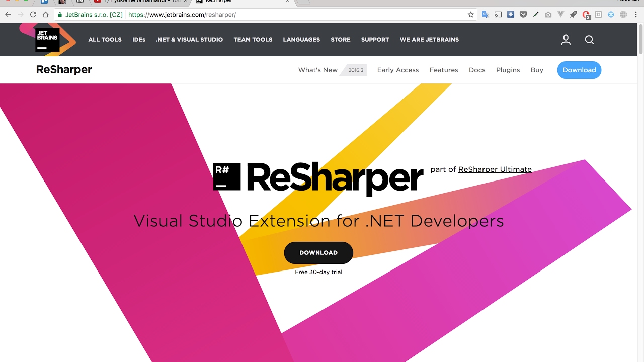Open the STORE menu item

pos(341,40)
